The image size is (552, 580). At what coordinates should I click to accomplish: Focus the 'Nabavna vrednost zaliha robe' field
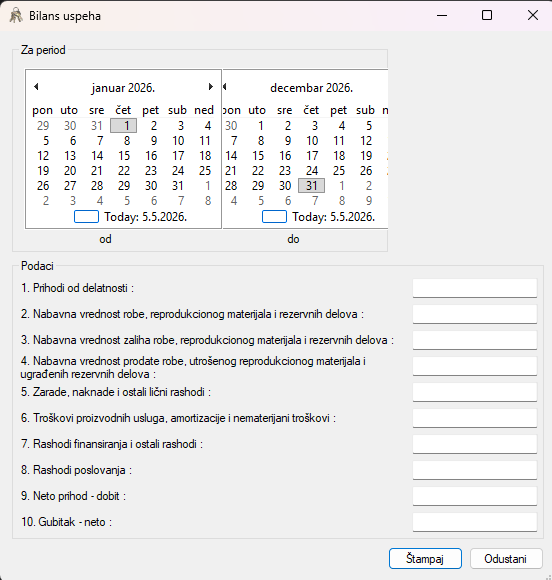coord(475,340)
